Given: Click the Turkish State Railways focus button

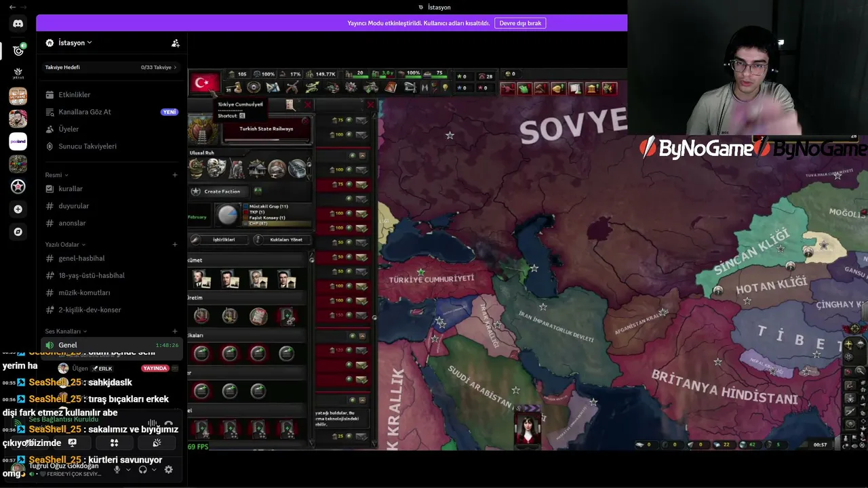Looking at the screenshot, I should point(267,129).
